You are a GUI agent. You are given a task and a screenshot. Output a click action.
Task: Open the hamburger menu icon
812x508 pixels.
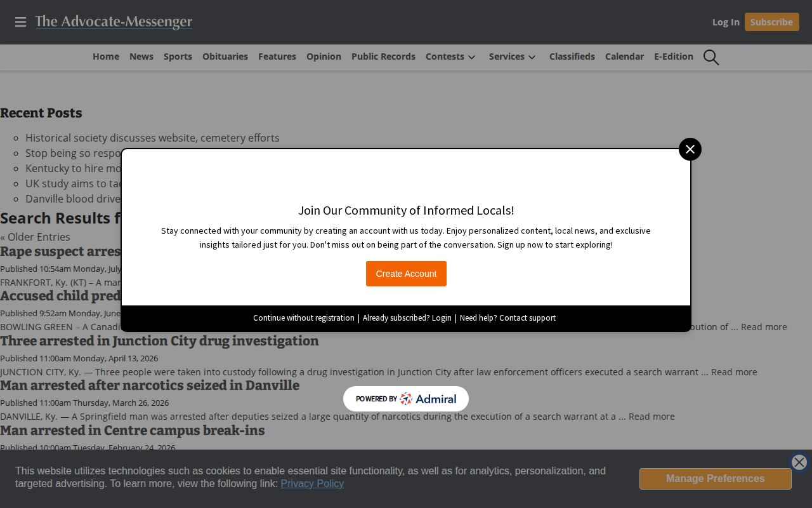click(x=20, y=22)
